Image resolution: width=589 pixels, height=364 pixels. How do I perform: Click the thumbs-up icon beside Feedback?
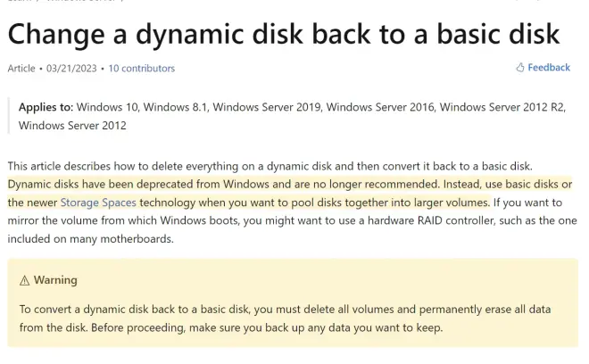[x=520, y=68]
